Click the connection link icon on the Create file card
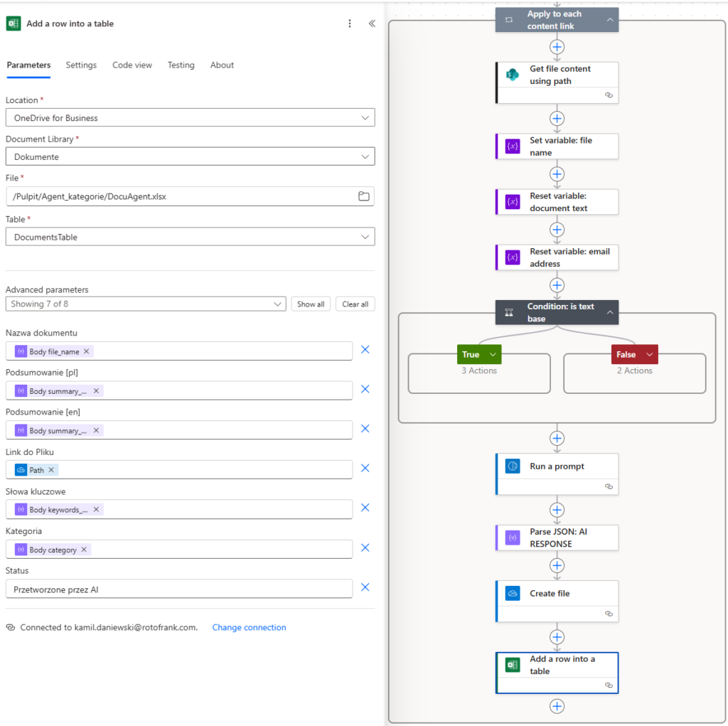 (x=609, y=614)
